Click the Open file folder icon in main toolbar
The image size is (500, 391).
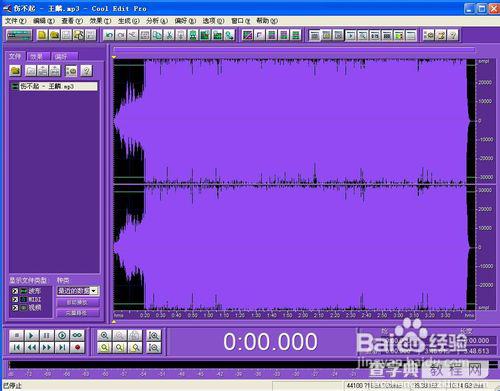(54, 35)
